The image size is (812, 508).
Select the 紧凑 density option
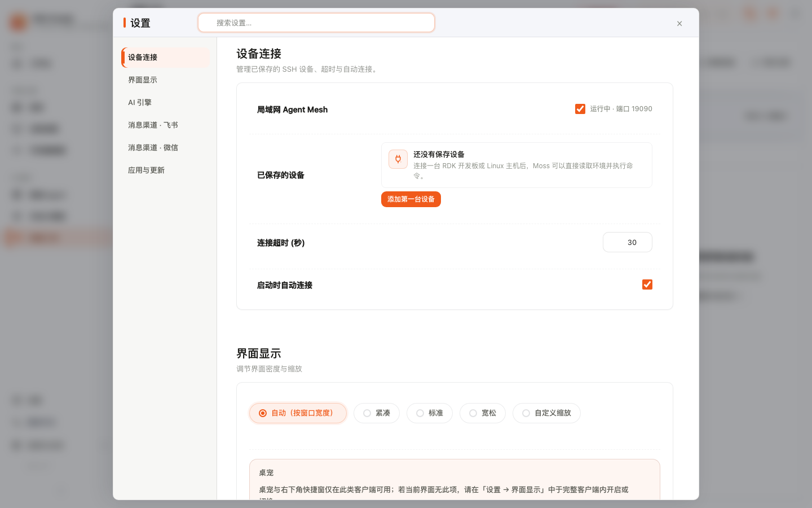377,413
